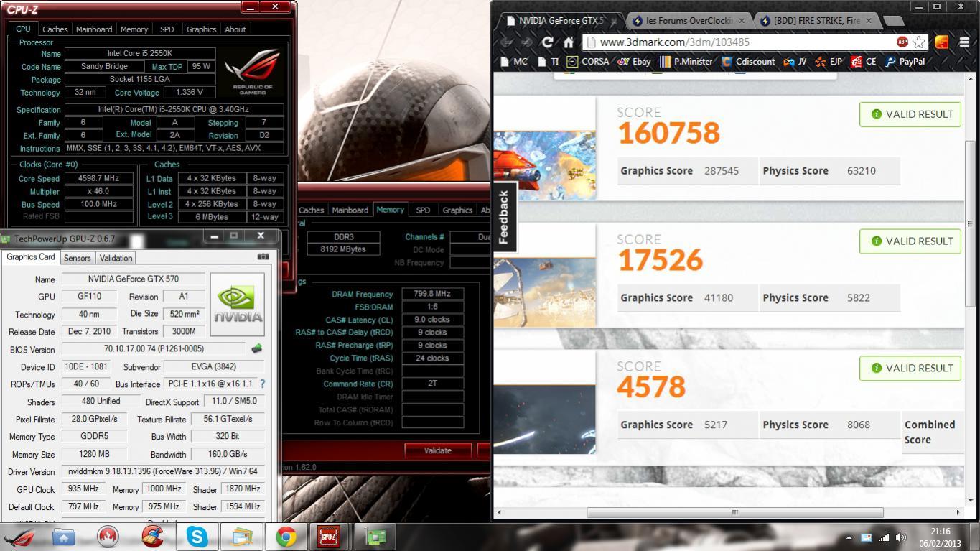The image size is (980, 551).
Task: Open the EJP bookmark
Action: tap(829, 62)
